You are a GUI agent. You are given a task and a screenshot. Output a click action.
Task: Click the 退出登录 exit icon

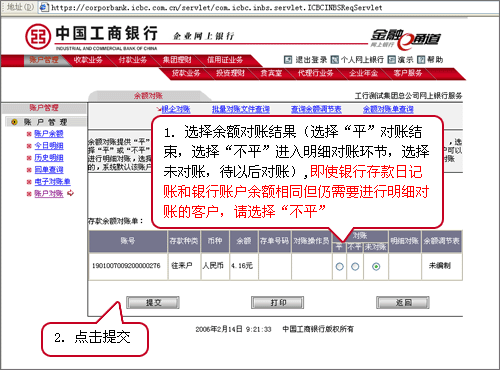(x=288, y=60)
